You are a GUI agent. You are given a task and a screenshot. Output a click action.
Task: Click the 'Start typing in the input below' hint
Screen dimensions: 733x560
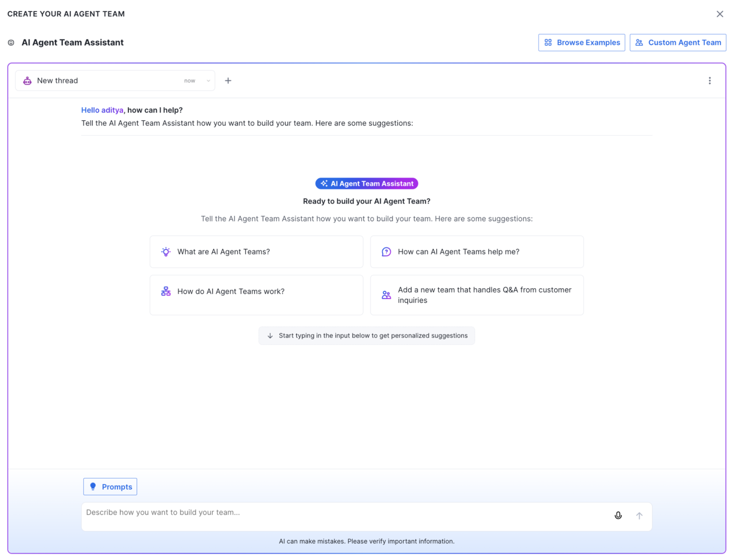(366, 336)
